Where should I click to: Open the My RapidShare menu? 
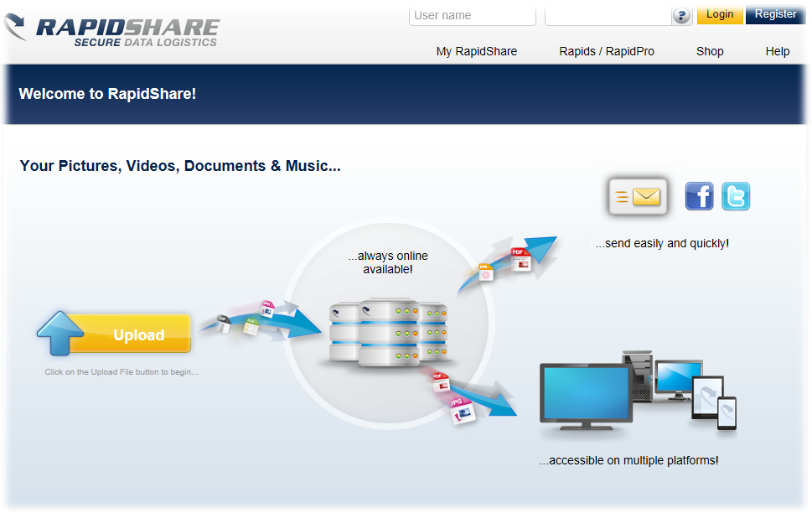477,51
